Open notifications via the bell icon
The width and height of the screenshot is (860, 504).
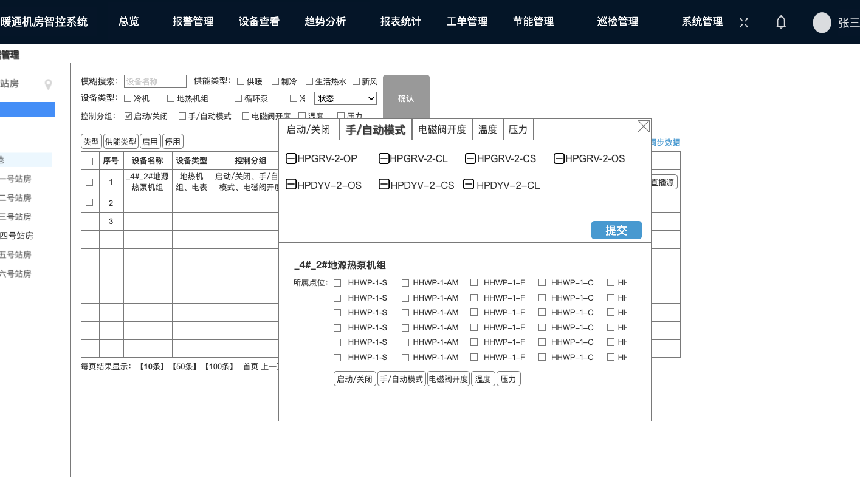pyautogui.click(x=781, y=22)
